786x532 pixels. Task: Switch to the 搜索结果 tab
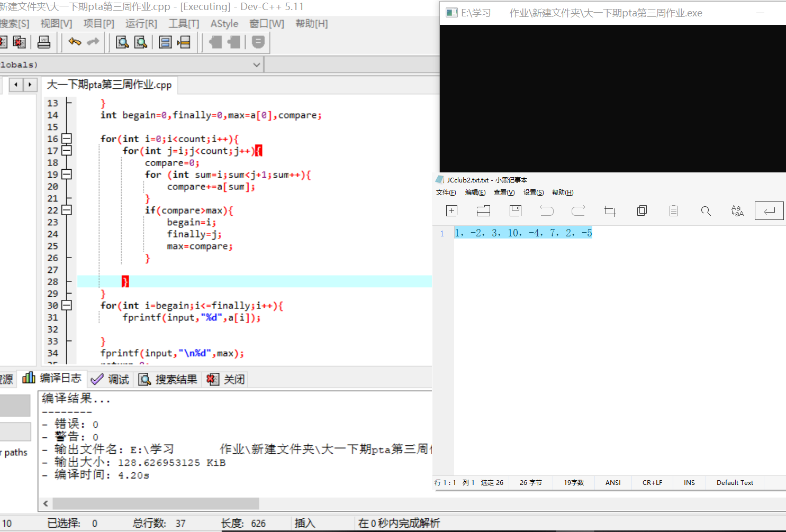tap(168, 379)
